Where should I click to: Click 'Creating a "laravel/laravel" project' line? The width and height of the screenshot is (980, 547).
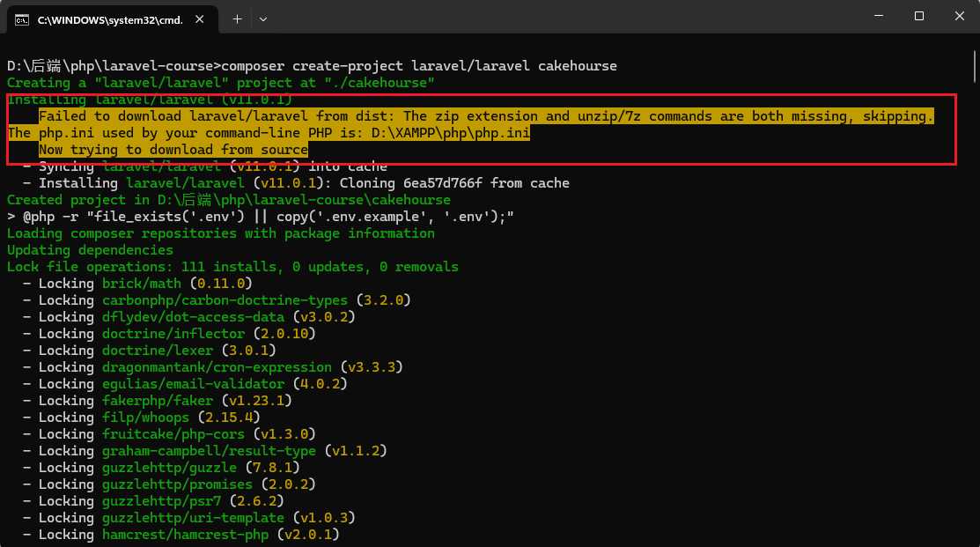(x=221, y=83)
